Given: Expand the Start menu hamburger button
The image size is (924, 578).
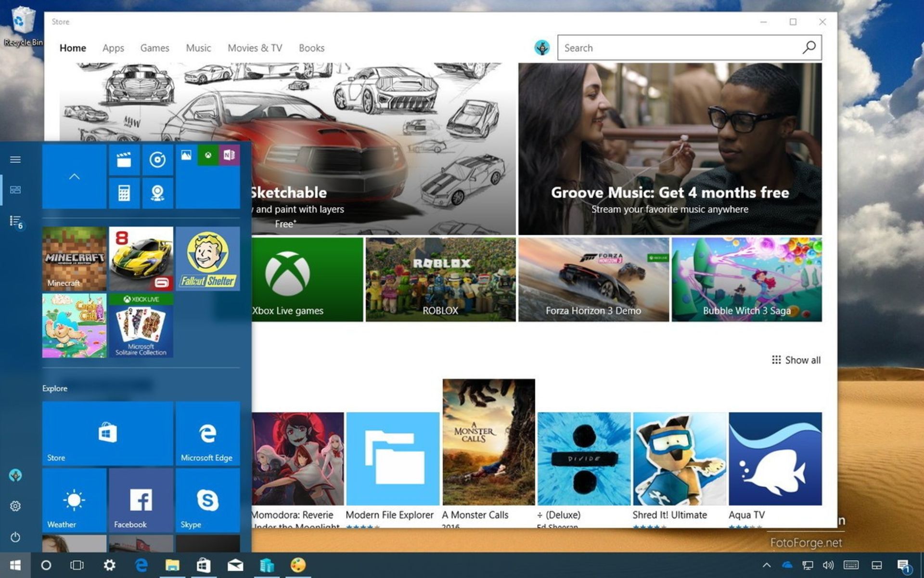Looking at the screenshot, I should [x=15, y=159].
